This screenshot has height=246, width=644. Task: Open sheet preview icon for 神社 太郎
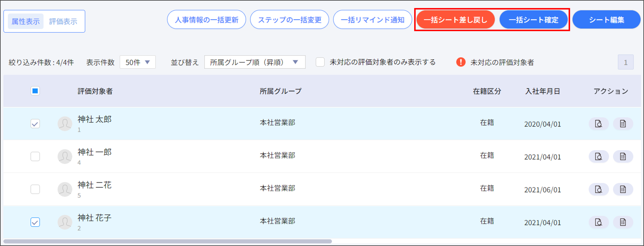click(x=599, y=124)
